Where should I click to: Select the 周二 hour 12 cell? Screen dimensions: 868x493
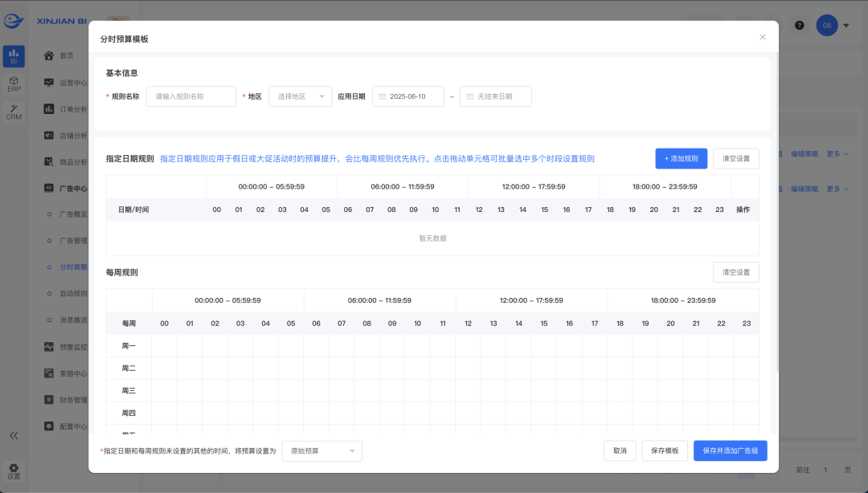point(468,368)
